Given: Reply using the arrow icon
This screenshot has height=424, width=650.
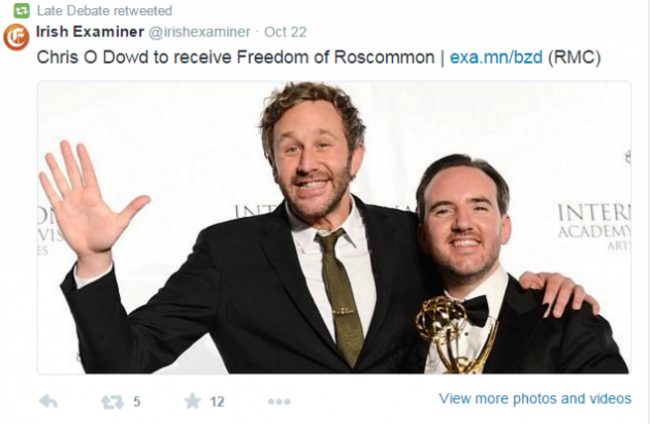Looking at the screenshot, I should tap(48, 401).
